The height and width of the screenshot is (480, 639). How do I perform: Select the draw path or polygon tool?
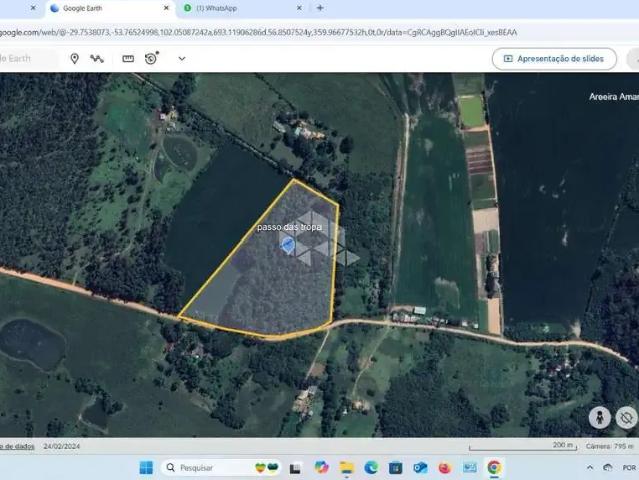pyautogui.click(x=97, y=58)
